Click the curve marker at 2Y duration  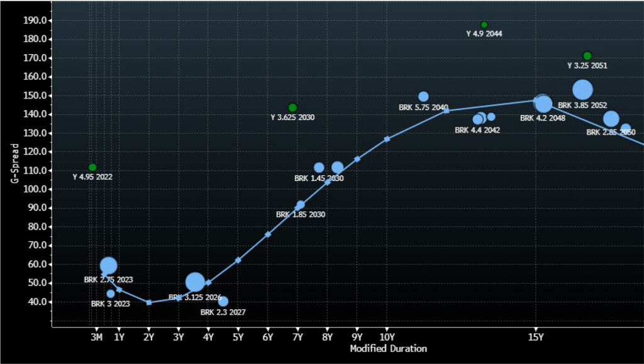click(x=148, y=302)
